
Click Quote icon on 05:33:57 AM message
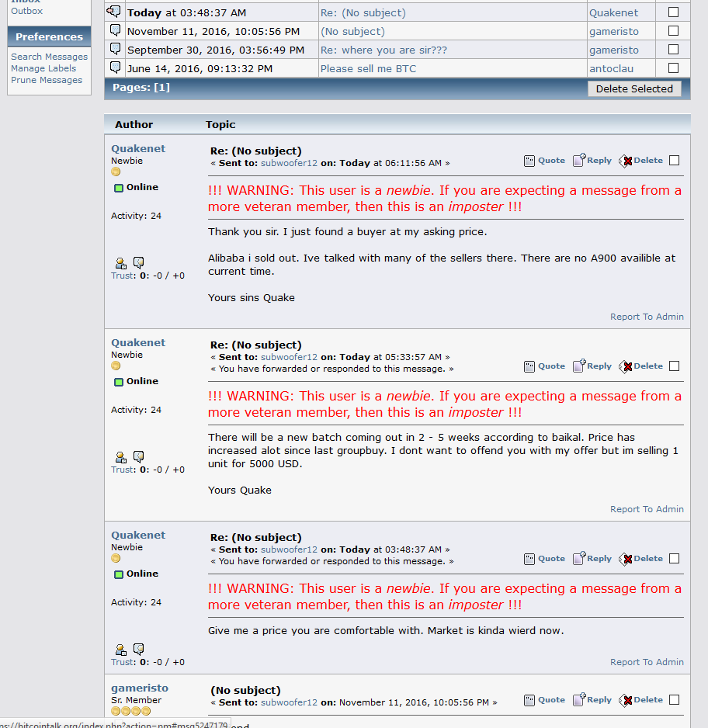(x=529, y=366)
